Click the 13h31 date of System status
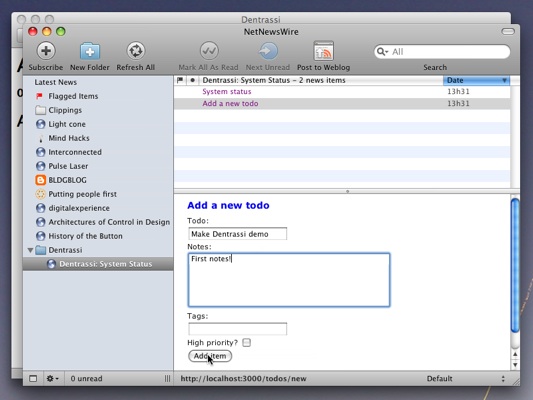The height and width of the screenshot is (400, 533). coord(458,91)
